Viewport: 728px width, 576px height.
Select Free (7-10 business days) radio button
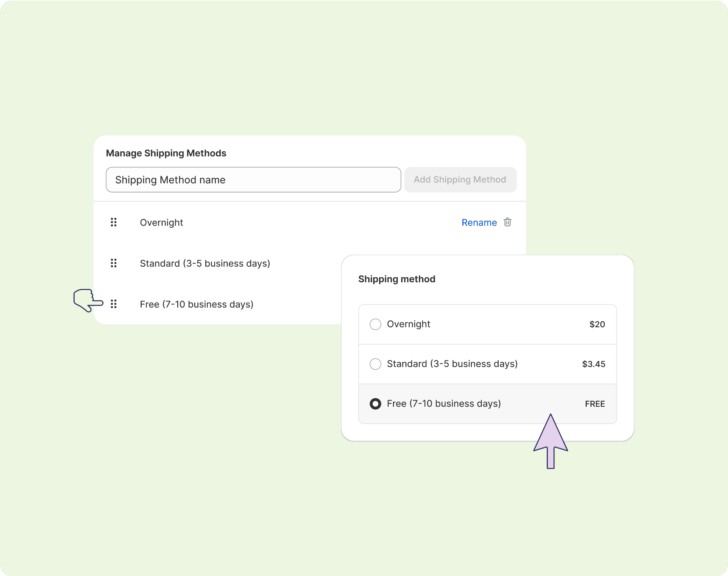point(375,404)
